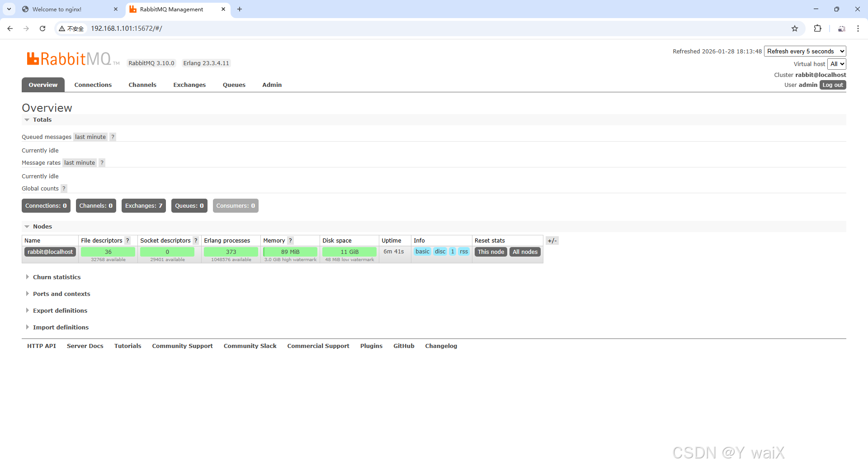This screenshot has height=467, width=868.
Task: Close the RabbitMQ Management tab
Action: point(223,9)
